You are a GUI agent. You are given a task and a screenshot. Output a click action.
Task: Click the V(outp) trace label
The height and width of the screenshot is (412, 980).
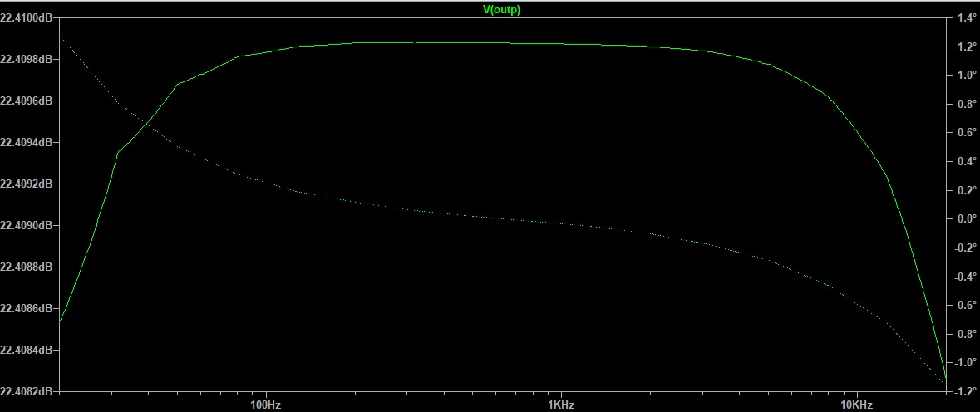[x=501, y=10]
